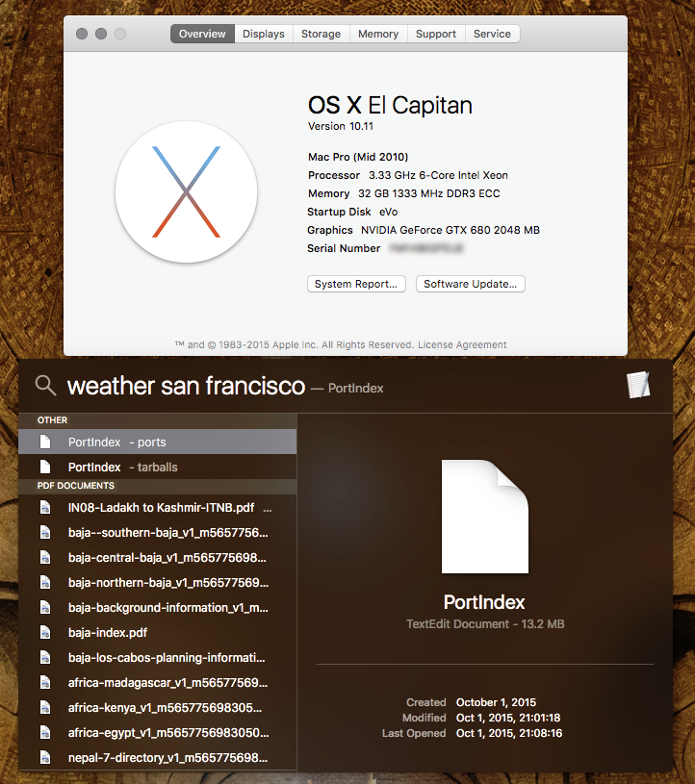
Task: Click PDF icon beside africa-egypt
Action: tap(45, 733)
